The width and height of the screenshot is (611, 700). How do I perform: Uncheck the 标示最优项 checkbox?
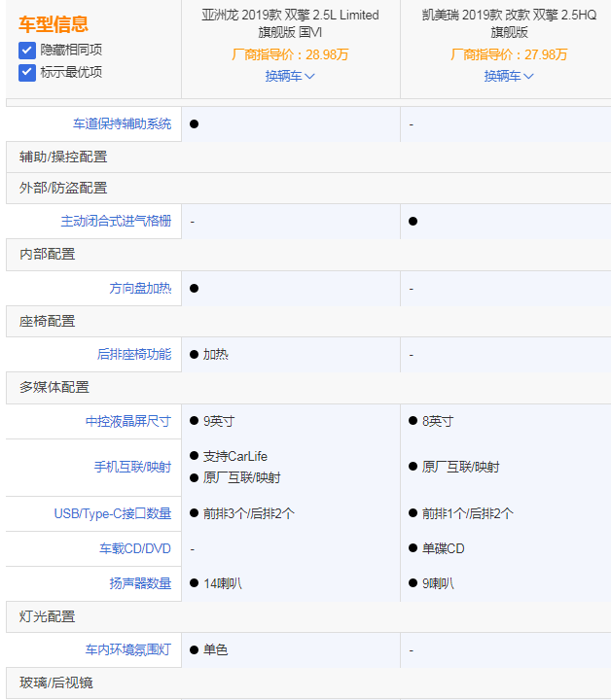27,72
